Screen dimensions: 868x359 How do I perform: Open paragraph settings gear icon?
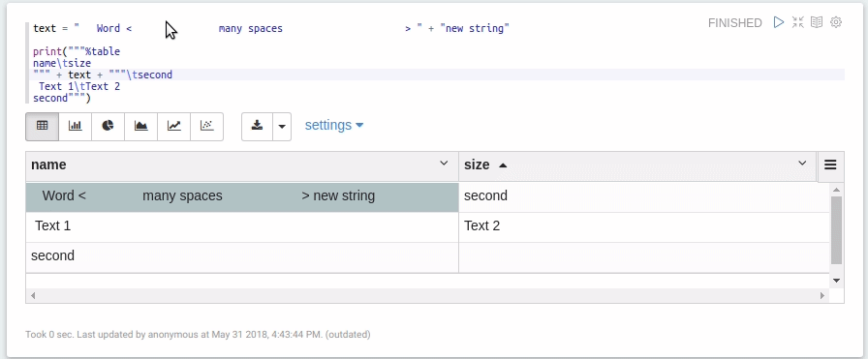[836, 22]
